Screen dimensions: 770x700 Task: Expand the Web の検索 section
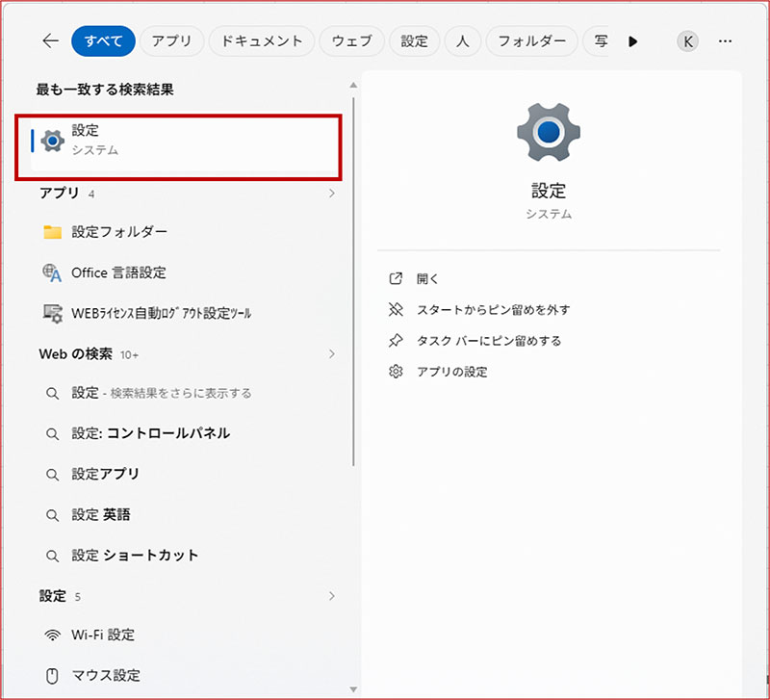pyautogui.click(x=332, y=352)
